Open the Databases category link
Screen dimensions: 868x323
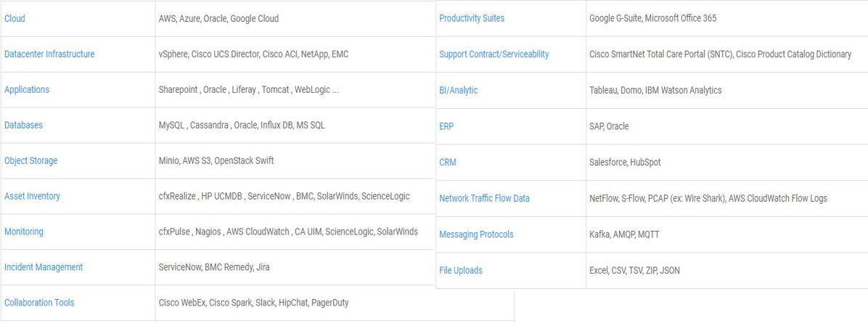[23, 125]
